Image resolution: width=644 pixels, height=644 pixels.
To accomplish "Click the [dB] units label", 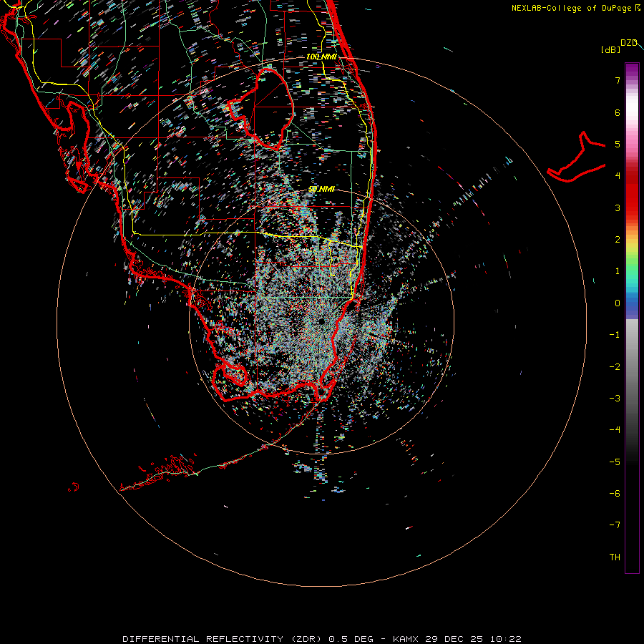I will click(x=610, y=49).
